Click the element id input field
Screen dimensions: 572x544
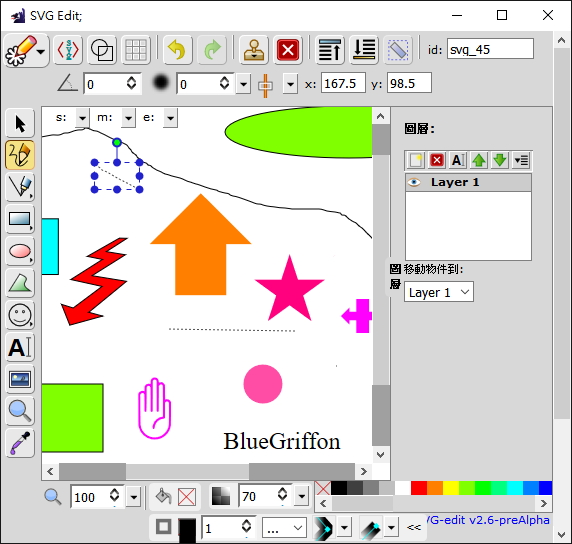click(490, 49)
